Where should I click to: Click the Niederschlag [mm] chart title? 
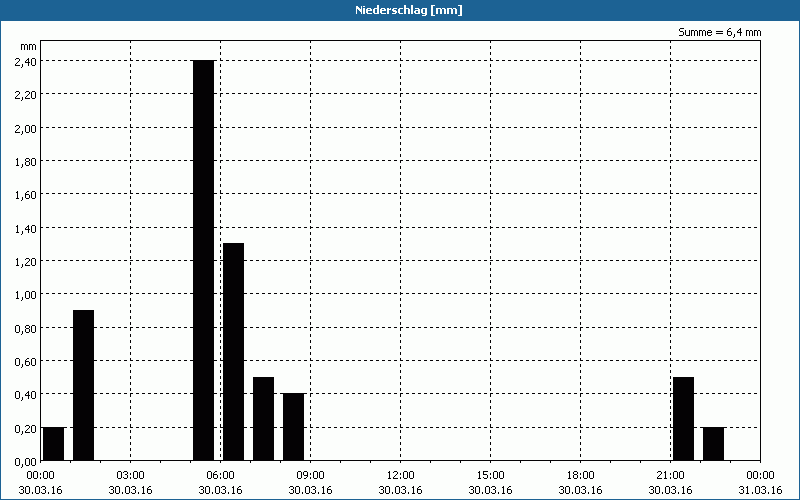pos(409,10)
